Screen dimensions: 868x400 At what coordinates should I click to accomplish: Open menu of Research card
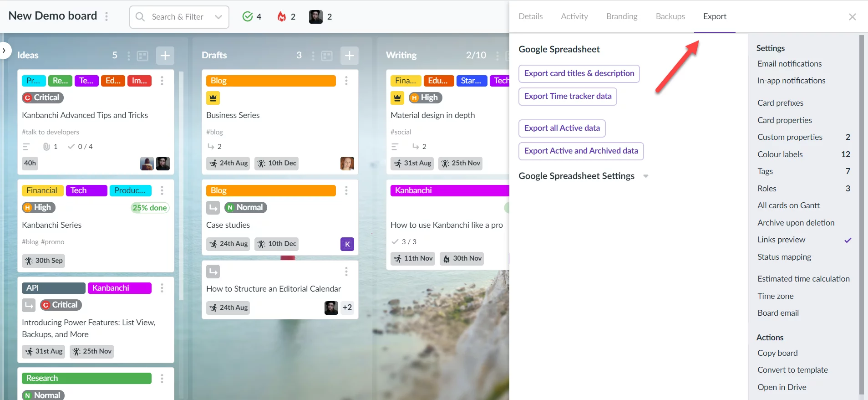click(162, 379)
